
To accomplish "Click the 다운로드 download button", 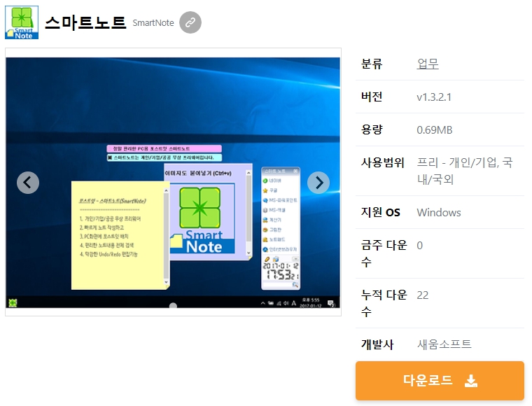I will (440, 381).
